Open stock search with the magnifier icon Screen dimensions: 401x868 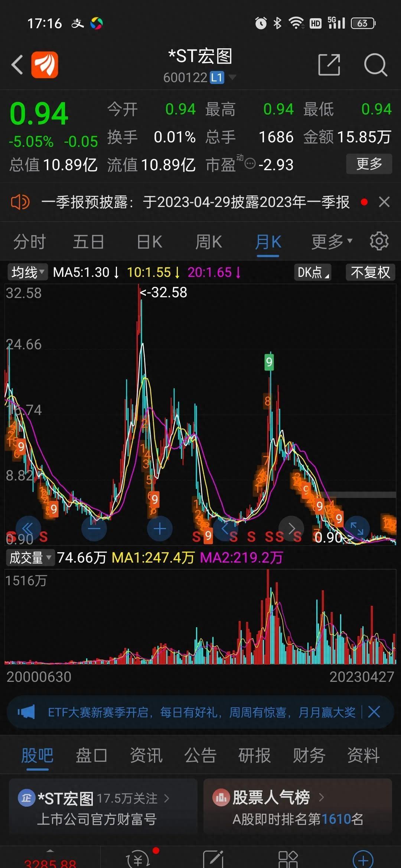pos(376,65)
